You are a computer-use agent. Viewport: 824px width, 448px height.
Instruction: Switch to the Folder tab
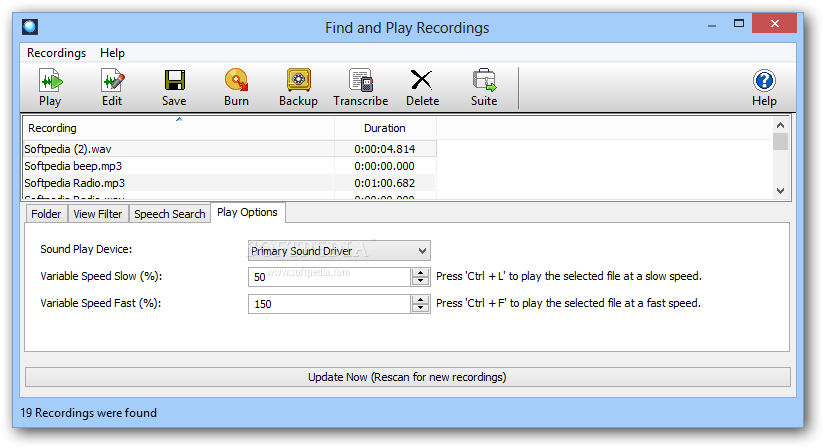(46, 214)
